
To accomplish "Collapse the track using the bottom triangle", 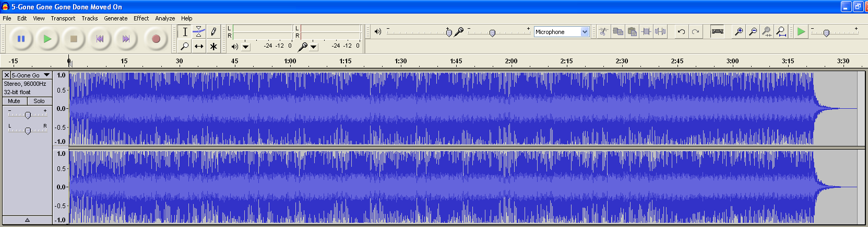I will (27, 220).
